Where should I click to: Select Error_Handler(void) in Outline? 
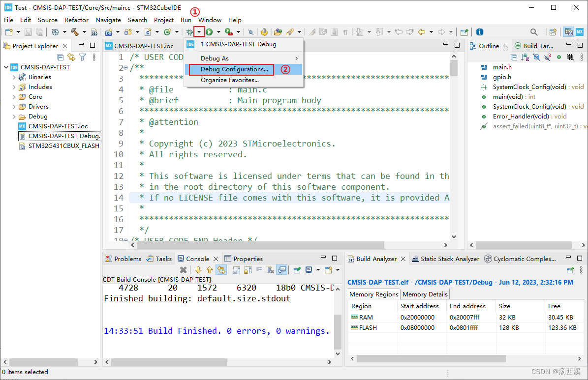[x=524, y=117]
